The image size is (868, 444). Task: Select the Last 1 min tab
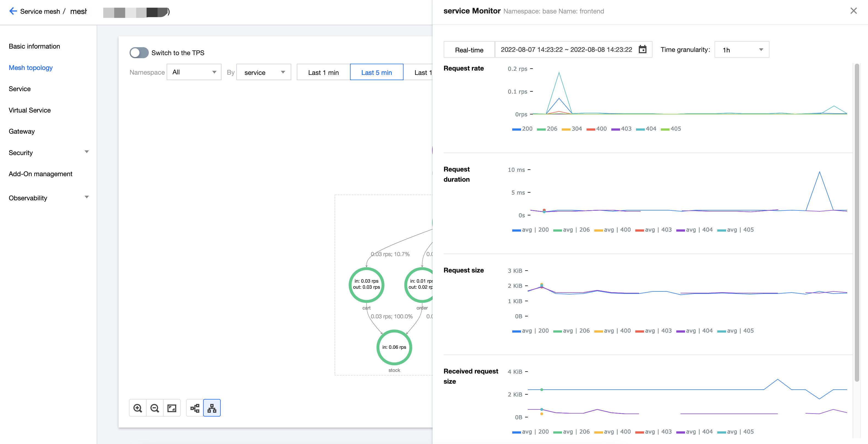[x=323, y=72]
